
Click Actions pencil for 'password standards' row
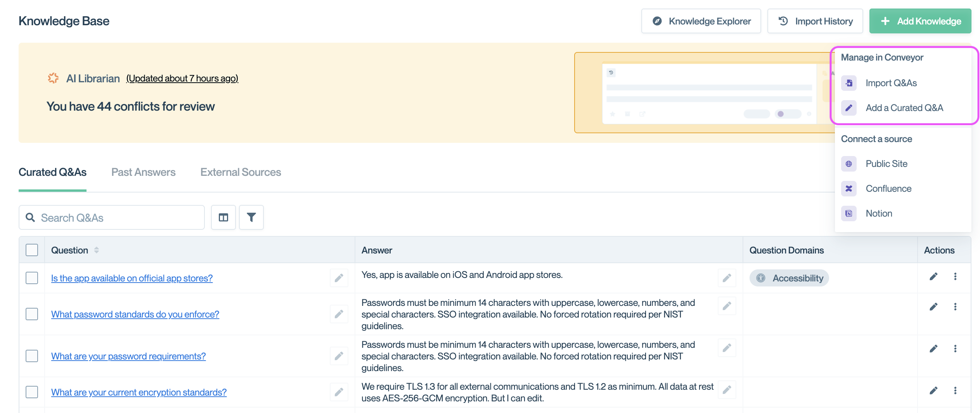[934, 307]
